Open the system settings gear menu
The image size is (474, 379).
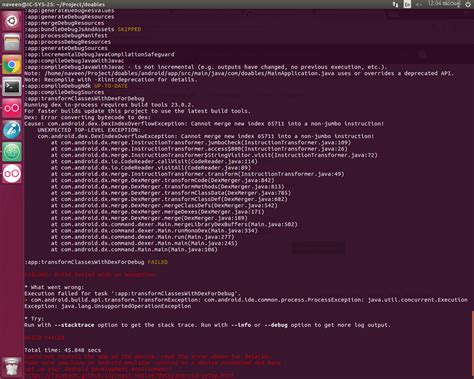click(468, 4)
